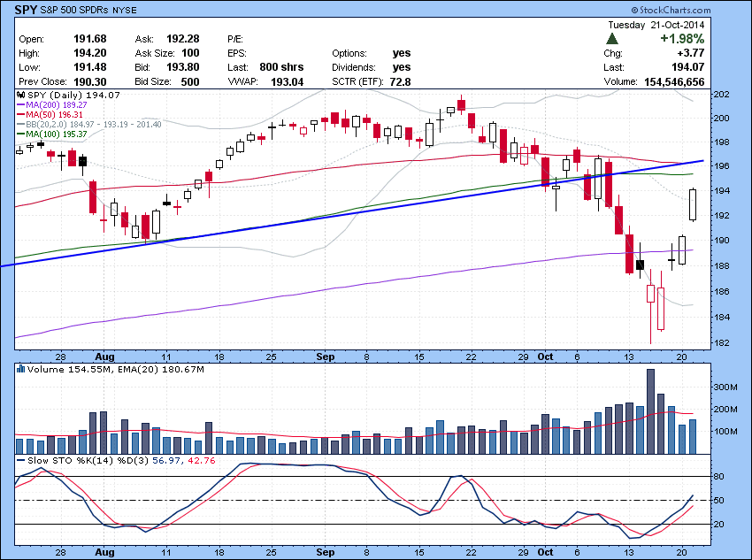752x560 pixels.
Task: Click 'yes' in the Dividends row
Action: click(402, 67)
